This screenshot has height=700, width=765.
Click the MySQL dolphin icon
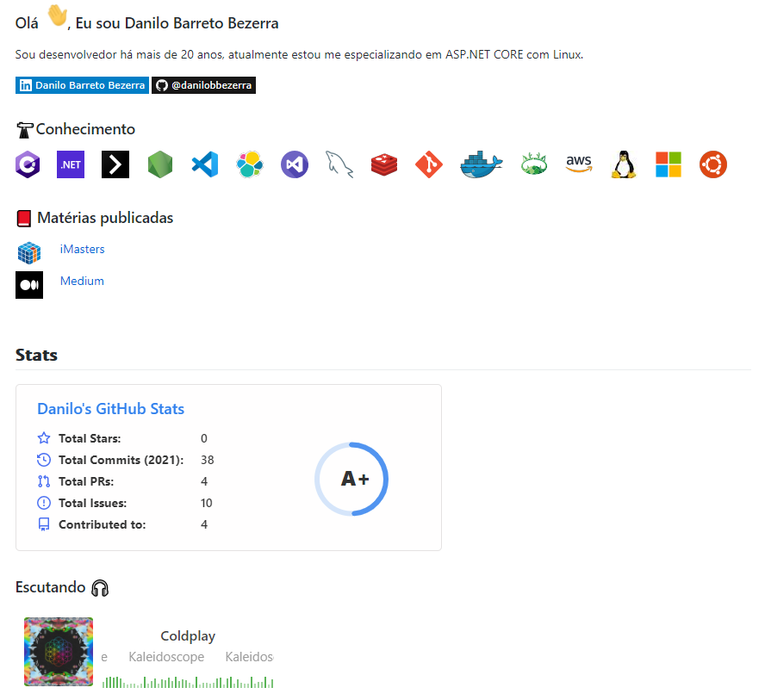pos(339,164)
